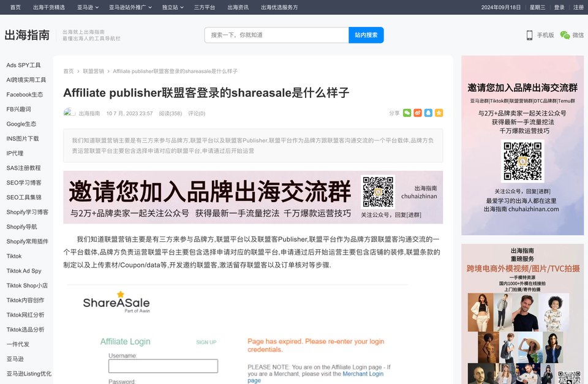Screen dimensions: 588x384
Task: Click the 注册 register link
Action: pyautogui.click(x=578, y=7)
